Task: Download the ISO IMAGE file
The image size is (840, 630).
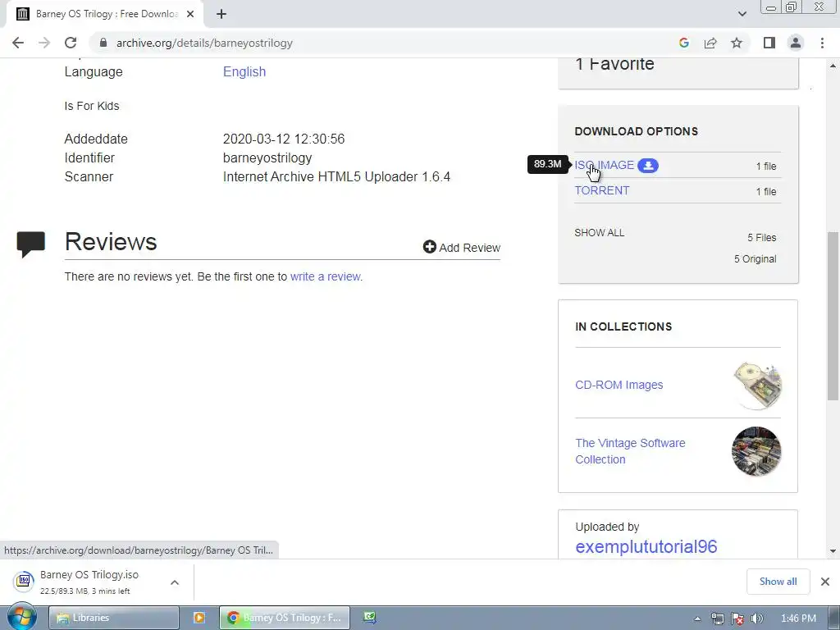Action: click(x=605, y=165)
